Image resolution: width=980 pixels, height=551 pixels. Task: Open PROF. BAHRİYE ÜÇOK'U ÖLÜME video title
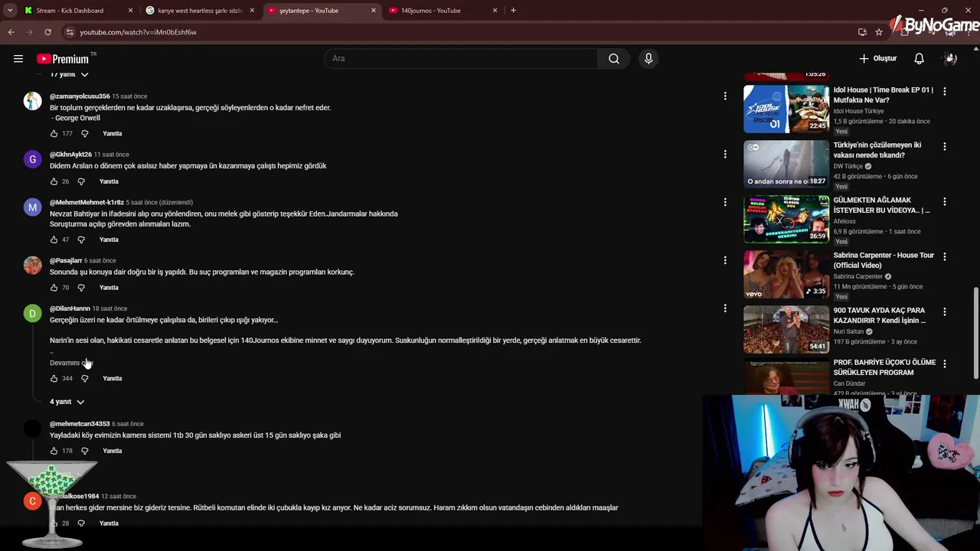884,367
